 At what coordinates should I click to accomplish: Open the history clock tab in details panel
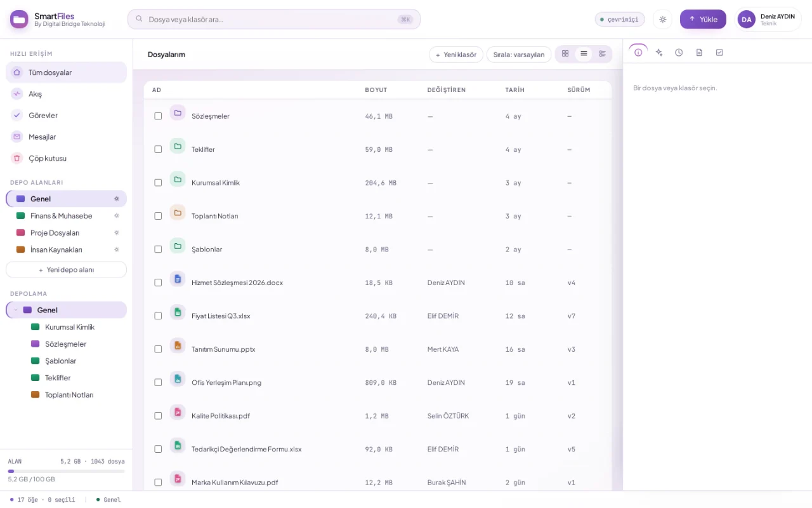[679, 53]
